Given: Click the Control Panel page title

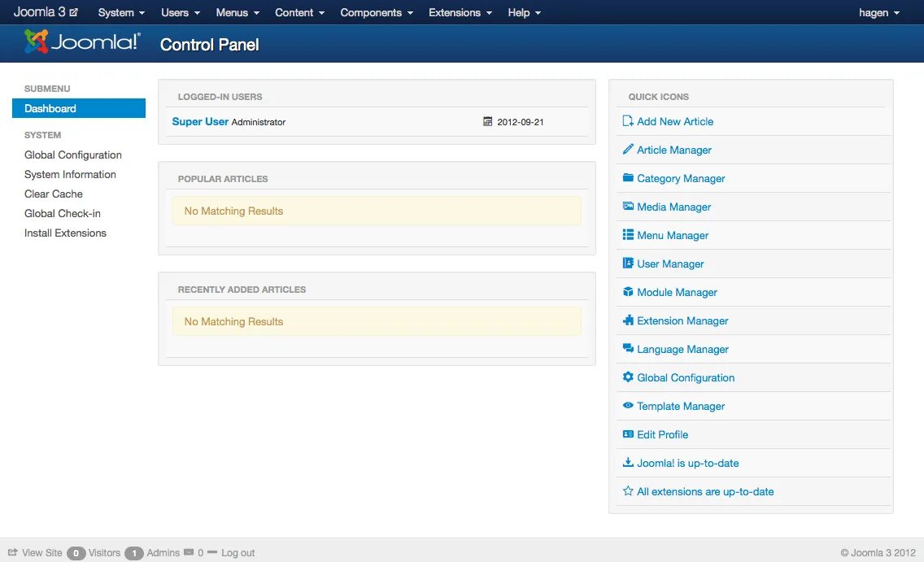Looking at the screenshot, I should (209, 45).
